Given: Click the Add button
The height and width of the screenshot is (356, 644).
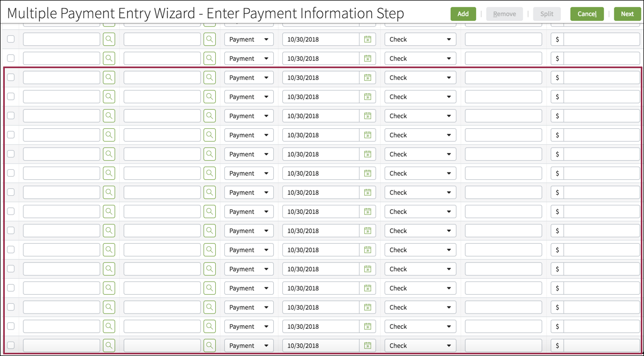Looking at the screenshot, I should point(463,14).
